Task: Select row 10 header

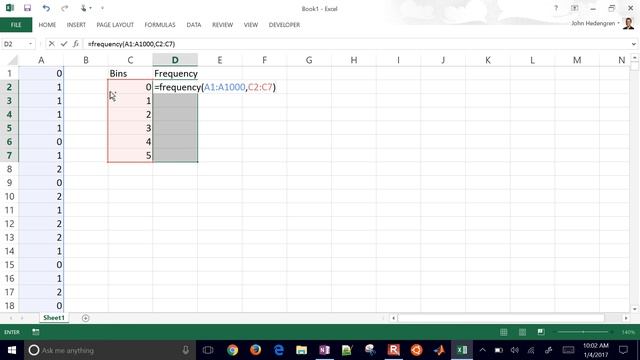Action: tap(9, 196)
